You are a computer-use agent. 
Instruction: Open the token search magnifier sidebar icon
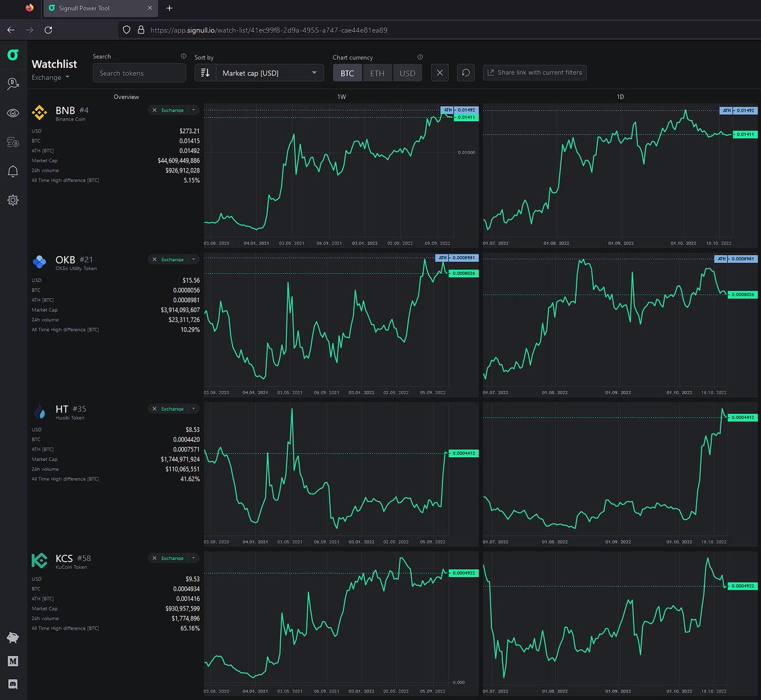click(13, 84)
